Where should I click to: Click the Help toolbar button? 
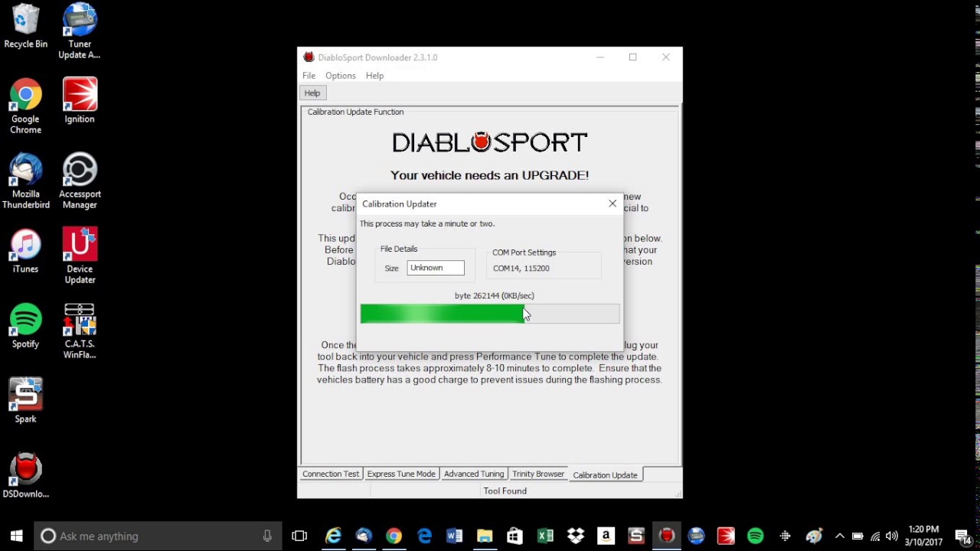[312, 93]
